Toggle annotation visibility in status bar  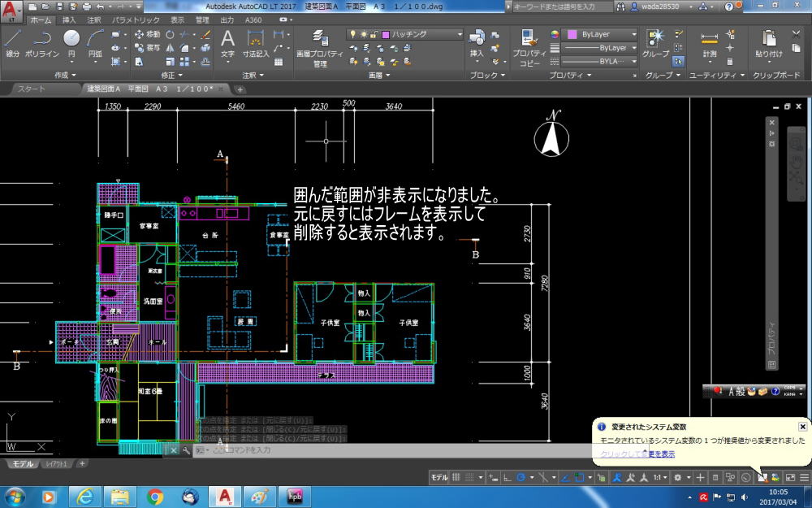pyautogui.click(x=616, y=477)
